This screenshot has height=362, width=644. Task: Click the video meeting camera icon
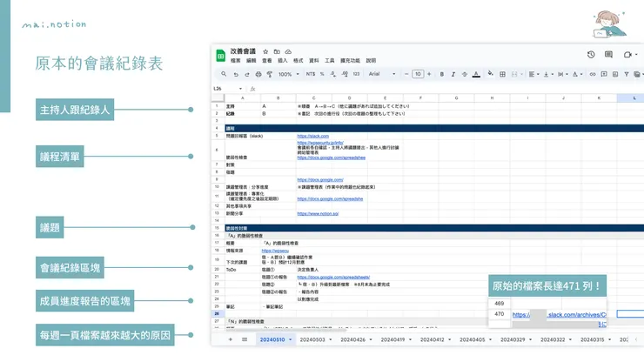point(627,54)
